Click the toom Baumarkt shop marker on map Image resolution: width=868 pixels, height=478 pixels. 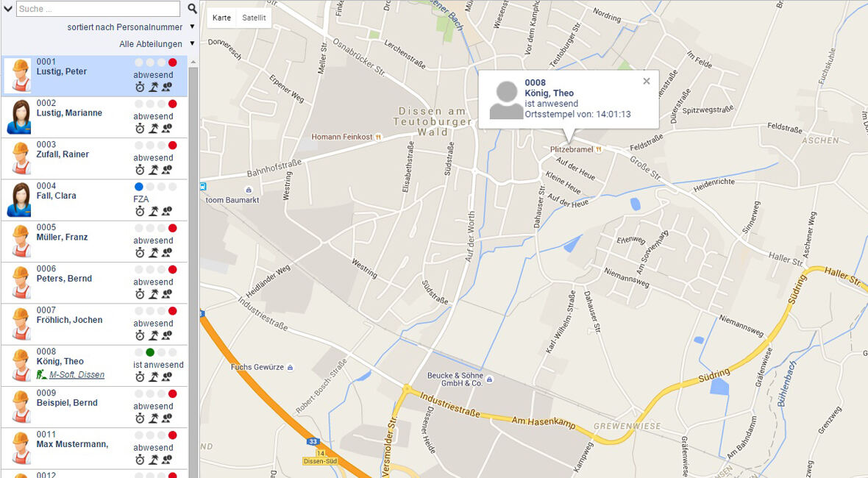tap(248, 190)
